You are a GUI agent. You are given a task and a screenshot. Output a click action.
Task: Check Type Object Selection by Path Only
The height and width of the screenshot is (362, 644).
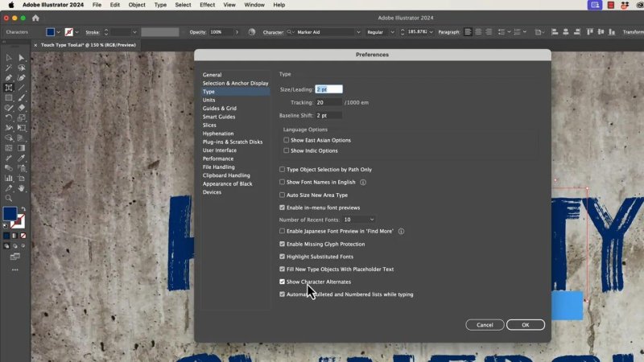click(283, 169)
